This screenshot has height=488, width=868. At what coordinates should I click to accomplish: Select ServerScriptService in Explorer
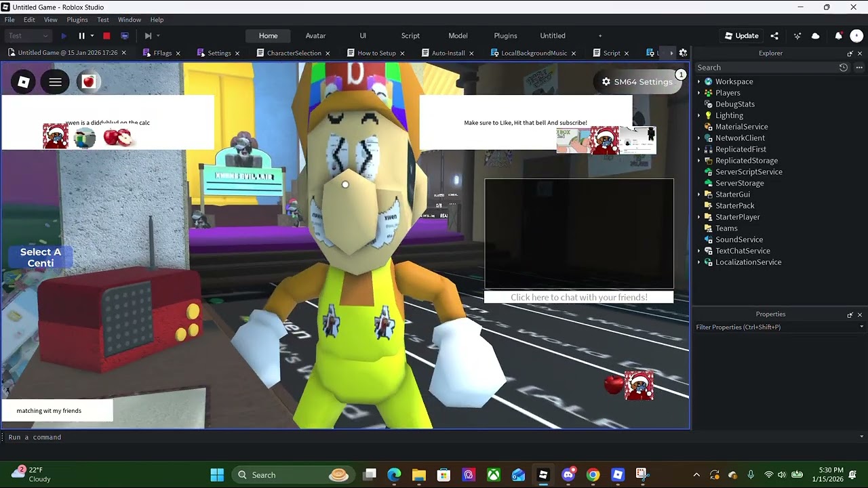pyautogui.click(x=749, y=172)
